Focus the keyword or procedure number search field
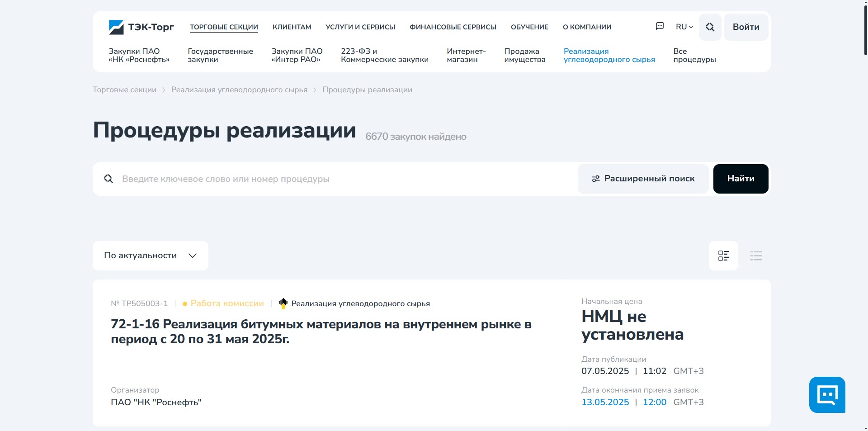Screen dimensions: 868x431 [x=346, y=179]
